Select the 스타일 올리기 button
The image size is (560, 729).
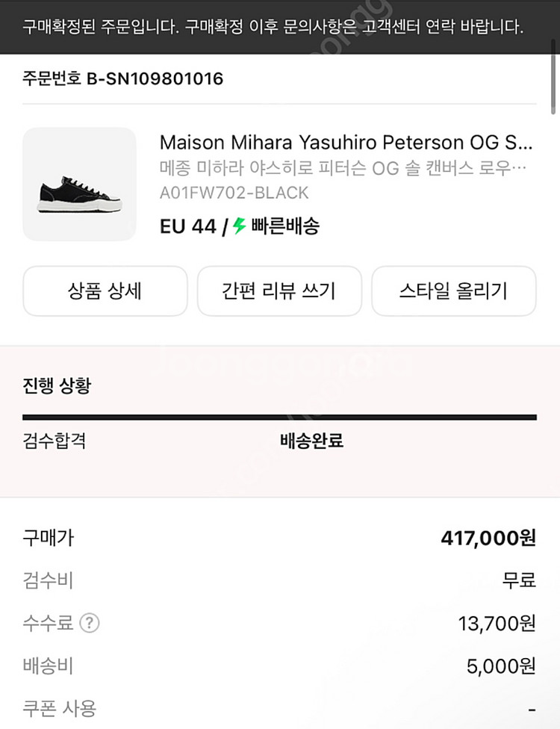(x=453, y=291)
